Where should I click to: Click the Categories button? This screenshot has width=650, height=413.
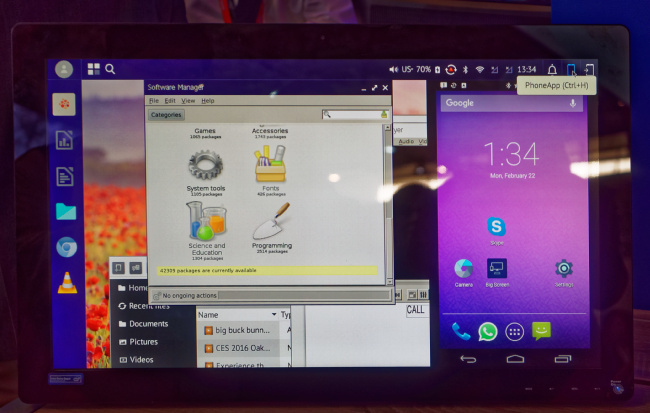(166, 115)
